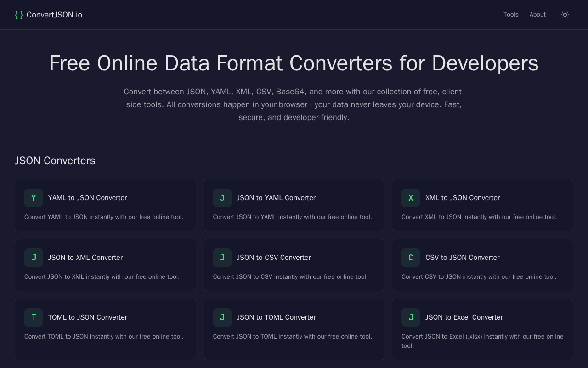This screenshot has width=588, height=368.
Task: Click the CSV to JSON description text
Action: coord(479,277)
